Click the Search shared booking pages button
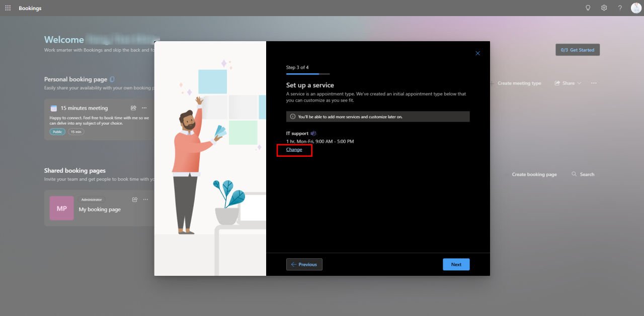Viewport: 644px width, 316px height. point(583,174)
